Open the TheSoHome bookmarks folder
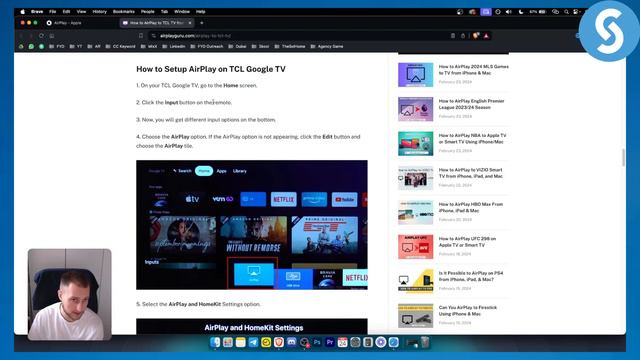The height and width of the screenshot is (360, 640). coord(290,47)
